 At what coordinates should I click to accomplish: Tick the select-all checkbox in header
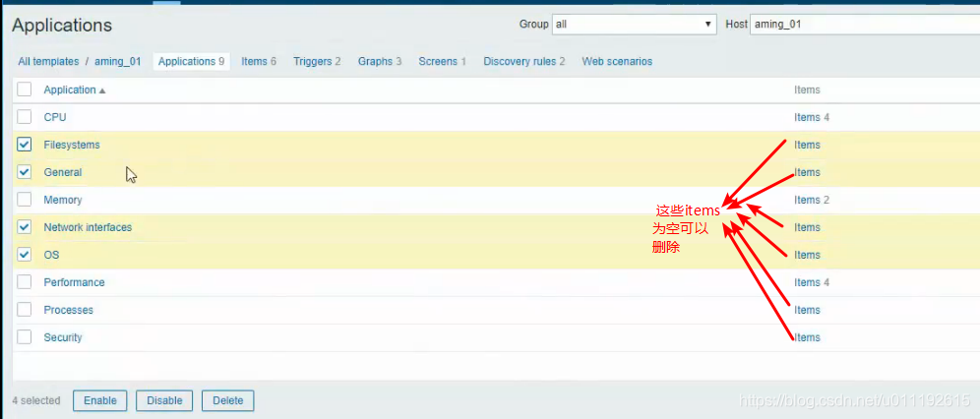click(25, 90)
